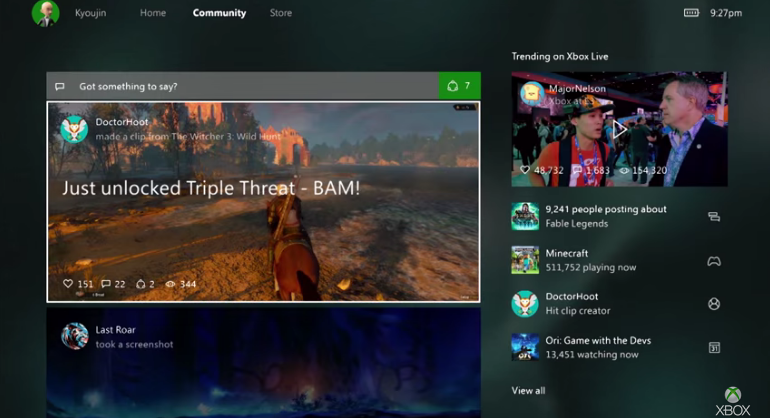This screenshot has width=770, height=418.
Task: Click the chat icon beside Fable Legends
Action: click(x=714, y=216)
